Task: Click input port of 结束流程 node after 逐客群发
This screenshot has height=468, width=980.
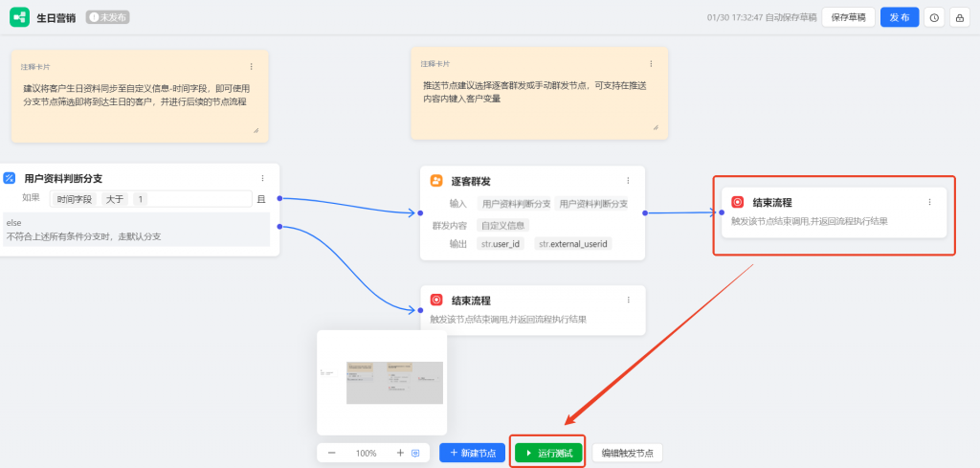Action: (722, 212)
